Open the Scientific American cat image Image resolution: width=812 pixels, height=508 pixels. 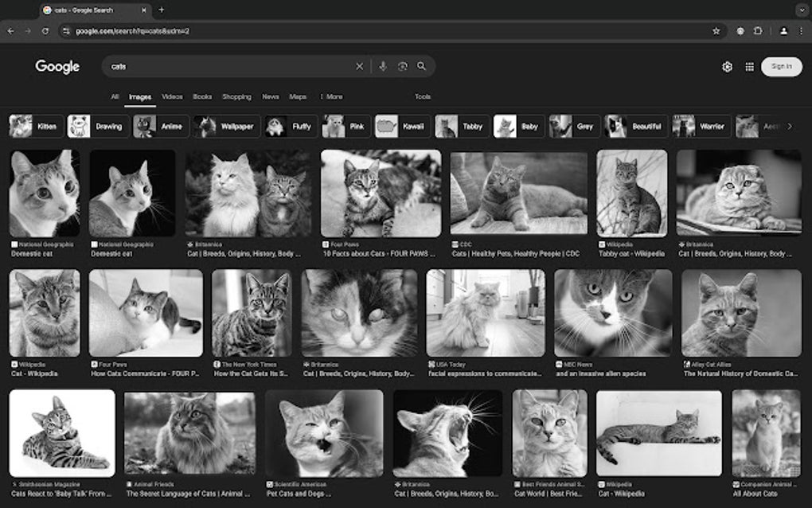pyautogui.click(x=324, y=433)
